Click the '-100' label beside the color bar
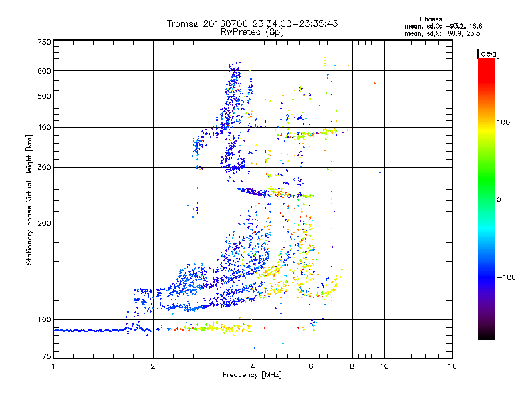This screenshot has width=532, height=399. pos(506,277)
